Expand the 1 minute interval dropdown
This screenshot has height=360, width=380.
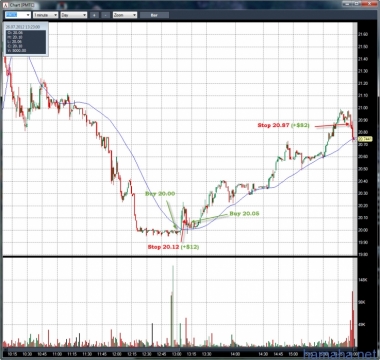[x=45, y=15]
